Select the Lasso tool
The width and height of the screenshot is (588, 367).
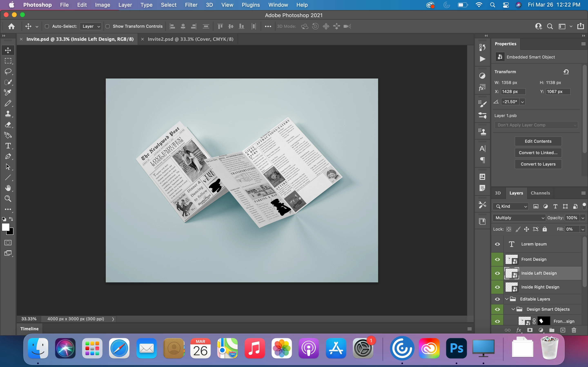(8, 71)
